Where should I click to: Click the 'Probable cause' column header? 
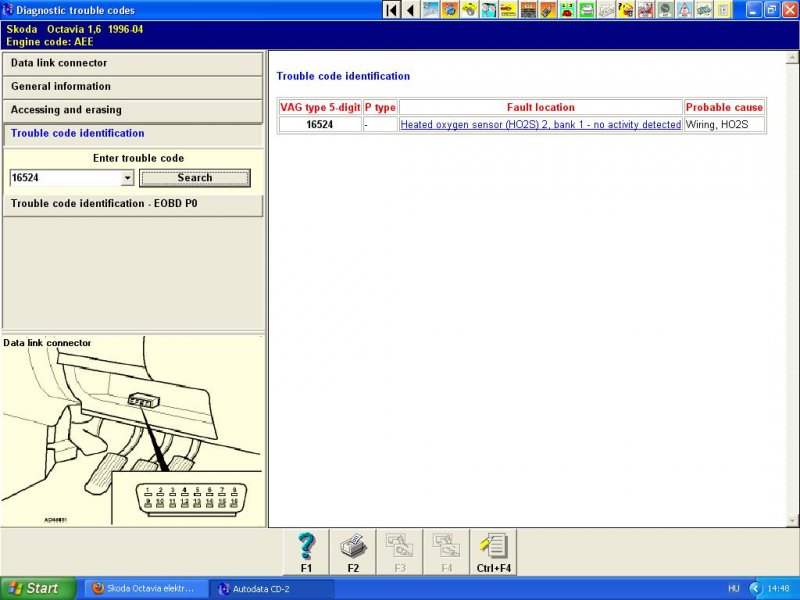pos(724,108)
